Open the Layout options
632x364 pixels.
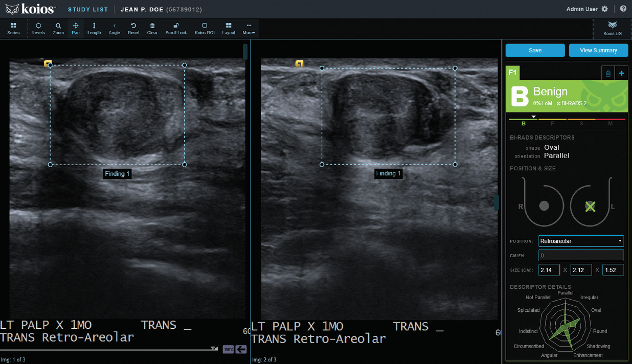(x=229, y=28)
